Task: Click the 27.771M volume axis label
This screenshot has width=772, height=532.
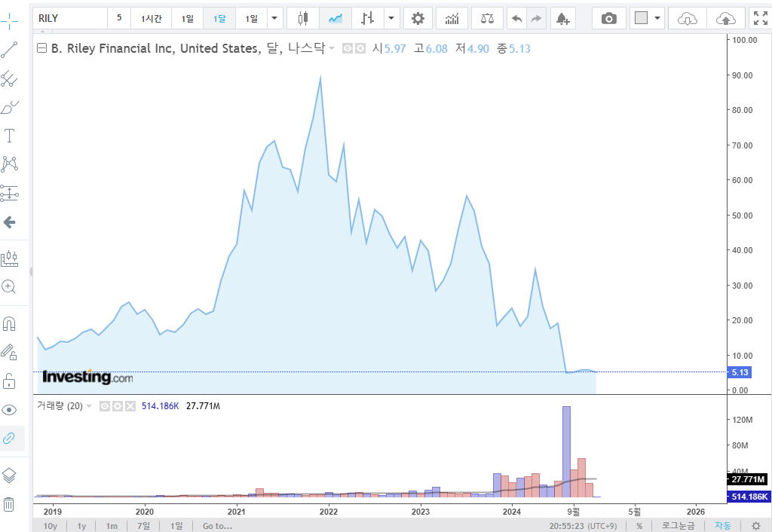Action: click(748, 479)
